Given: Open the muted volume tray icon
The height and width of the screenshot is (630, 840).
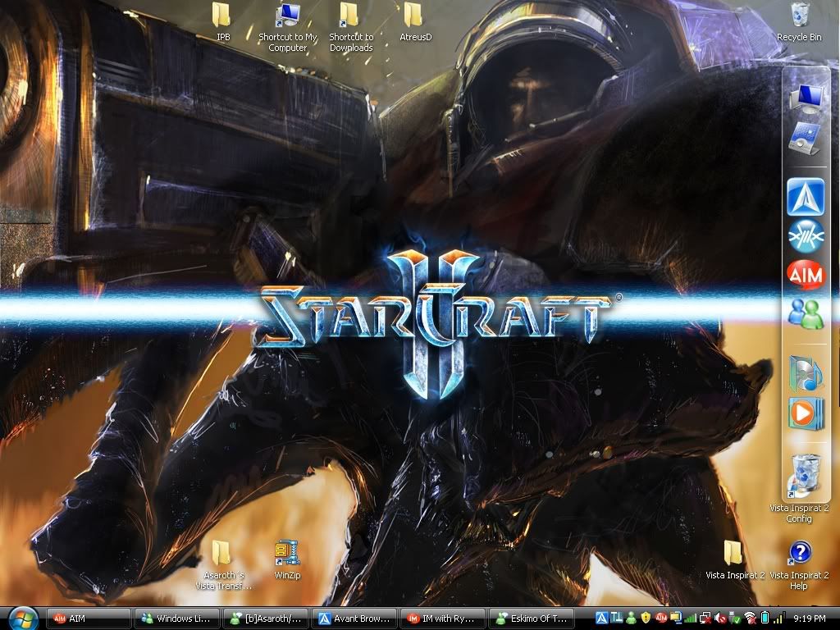Looking at the screenshot, I should pyautogui.click(x=721, y=619).
